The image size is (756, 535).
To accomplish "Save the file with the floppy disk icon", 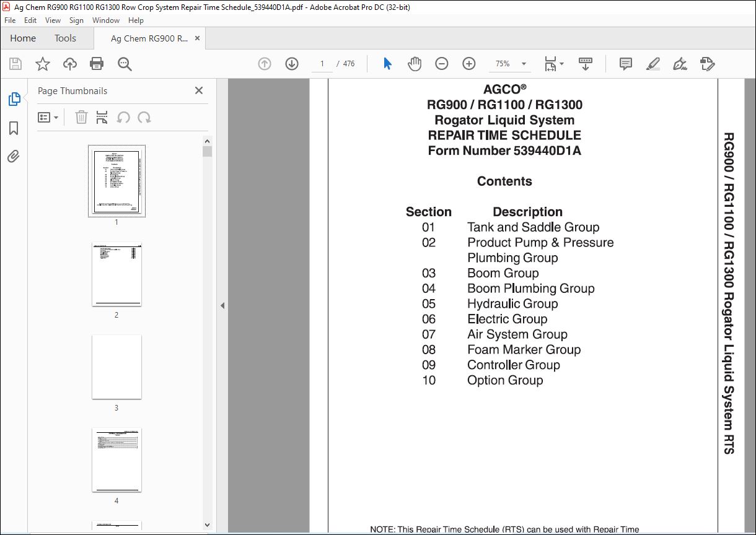I will point(15,64).
